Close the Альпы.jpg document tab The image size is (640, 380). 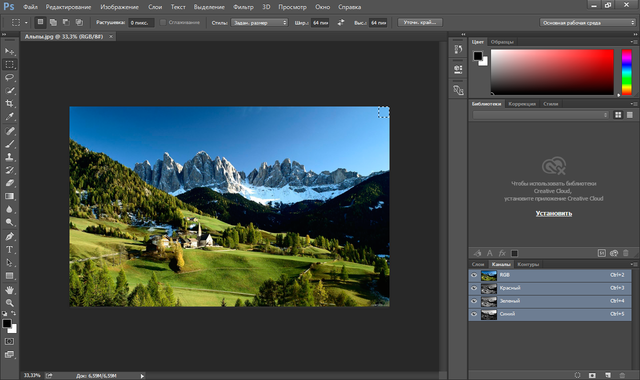pyautogui.click(x=111, y=37)
